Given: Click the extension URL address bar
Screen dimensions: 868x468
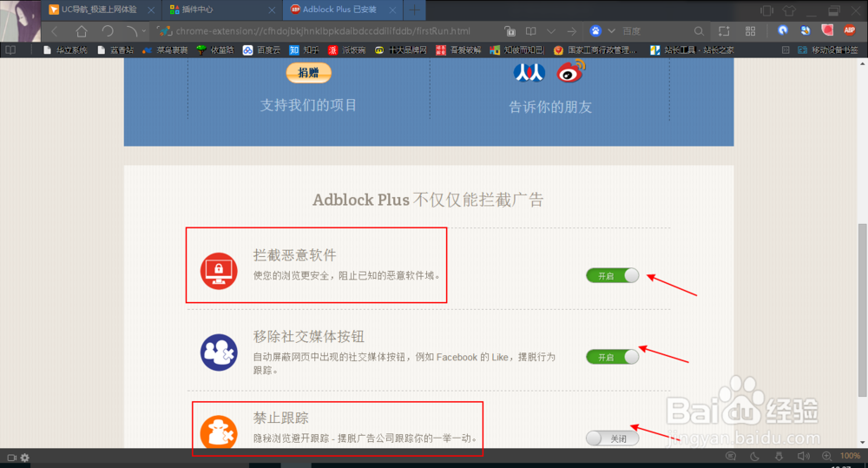Looking at the screenshot, I should (323, 31).
